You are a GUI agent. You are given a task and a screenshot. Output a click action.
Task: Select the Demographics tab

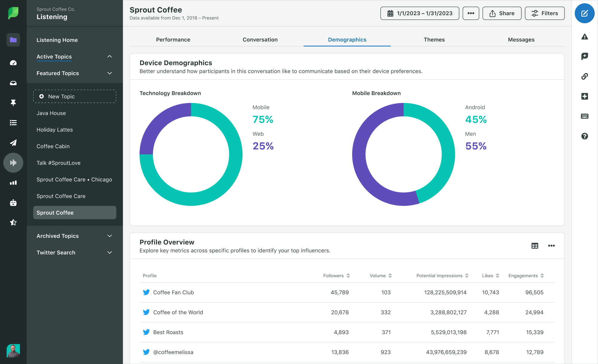pyautogui.click(x=347, y=40)
